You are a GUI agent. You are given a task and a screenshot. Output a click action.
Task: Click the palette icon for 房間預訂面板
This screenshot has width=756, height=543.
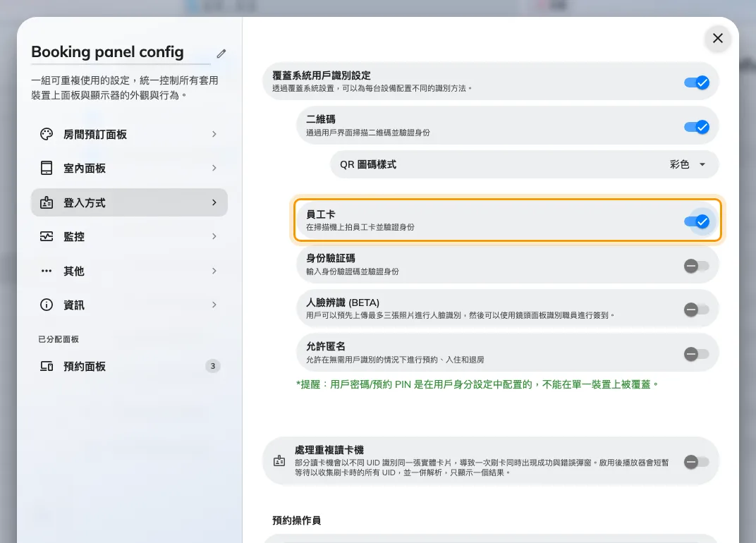pyautogui.click(x=47, y=134)
